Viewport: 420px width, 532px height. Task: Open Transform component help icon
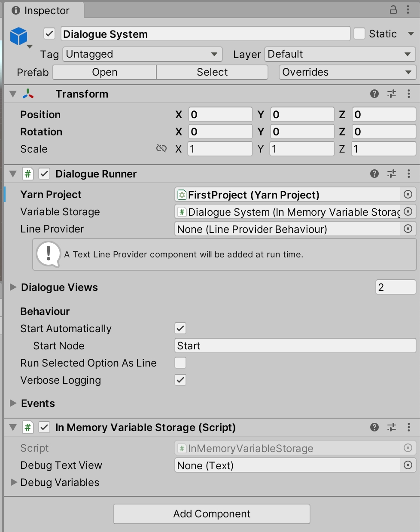point(374,94)
